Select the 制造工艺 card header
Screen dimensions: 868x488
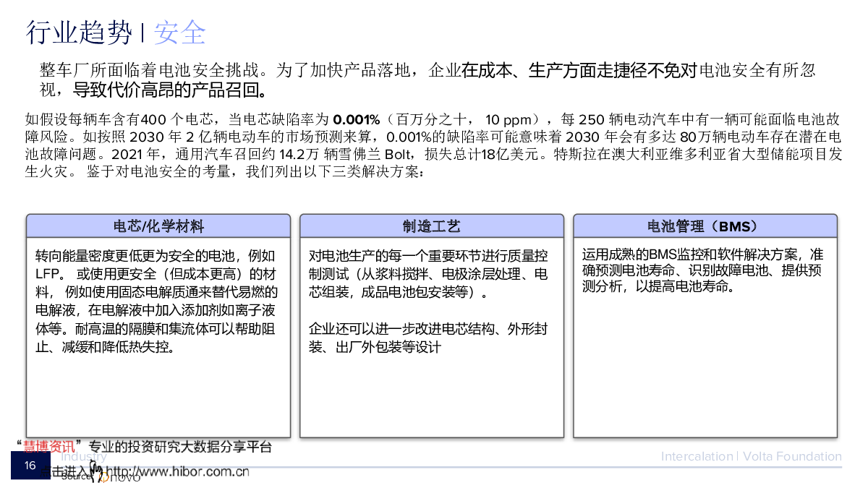click(431, 226)
